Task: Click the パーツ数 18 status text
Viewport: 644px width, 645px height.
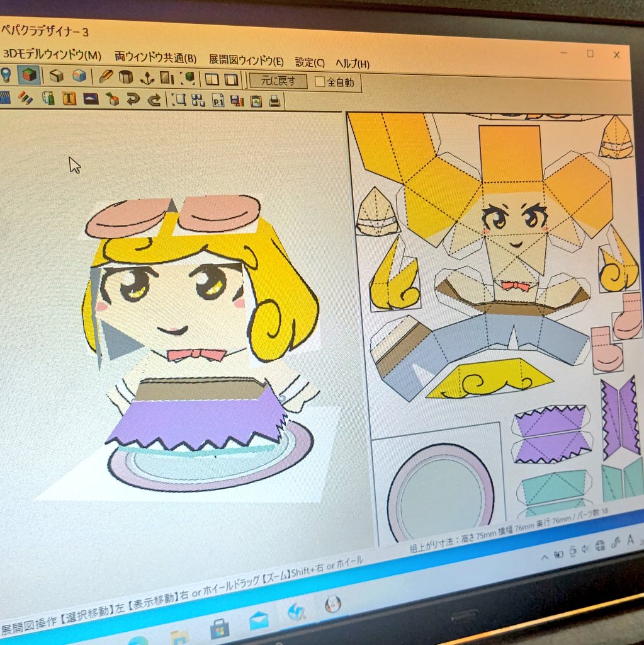Action: point(591,514)
